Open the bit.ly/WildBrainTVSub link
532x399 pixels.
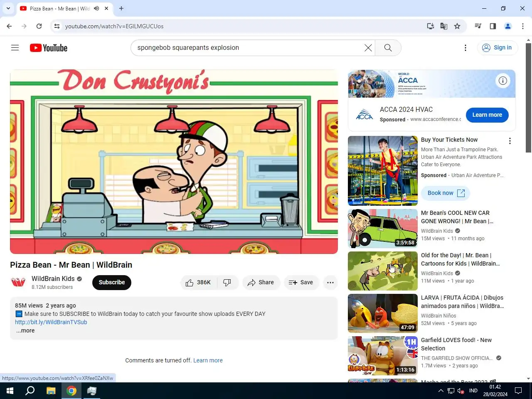point(51,322)
